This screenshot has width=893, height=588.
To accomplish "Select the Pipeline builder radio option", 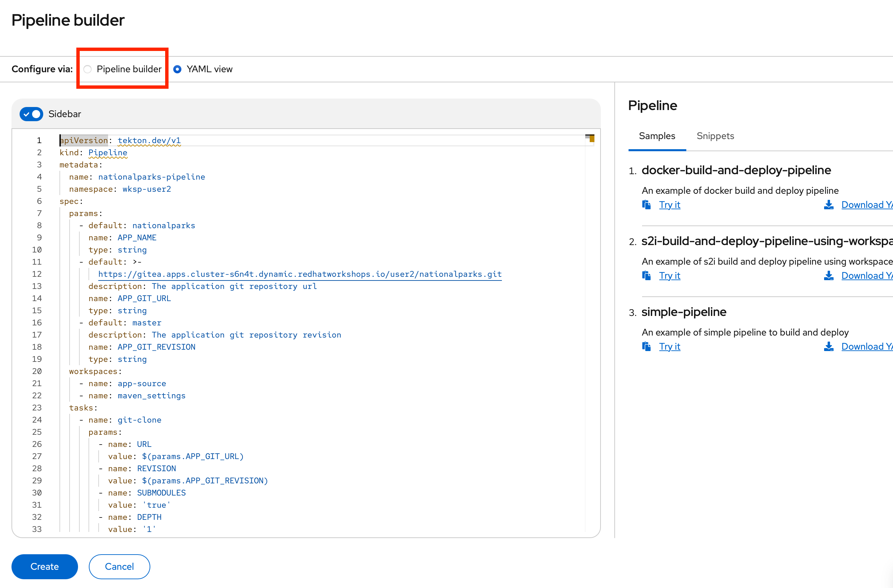I will pos(87,70).
